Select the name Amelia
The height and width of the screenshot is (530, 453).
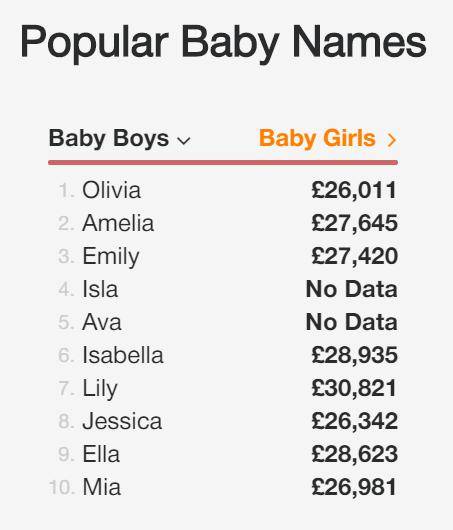(118, 223)
